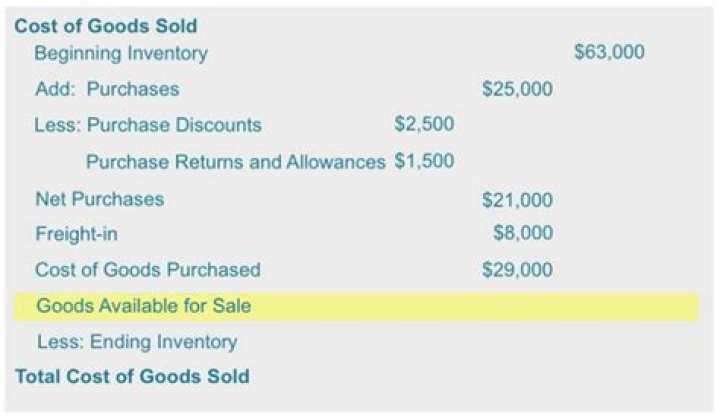
Task: Select the $8,000 freight-in amount
Action: [523, 234]
